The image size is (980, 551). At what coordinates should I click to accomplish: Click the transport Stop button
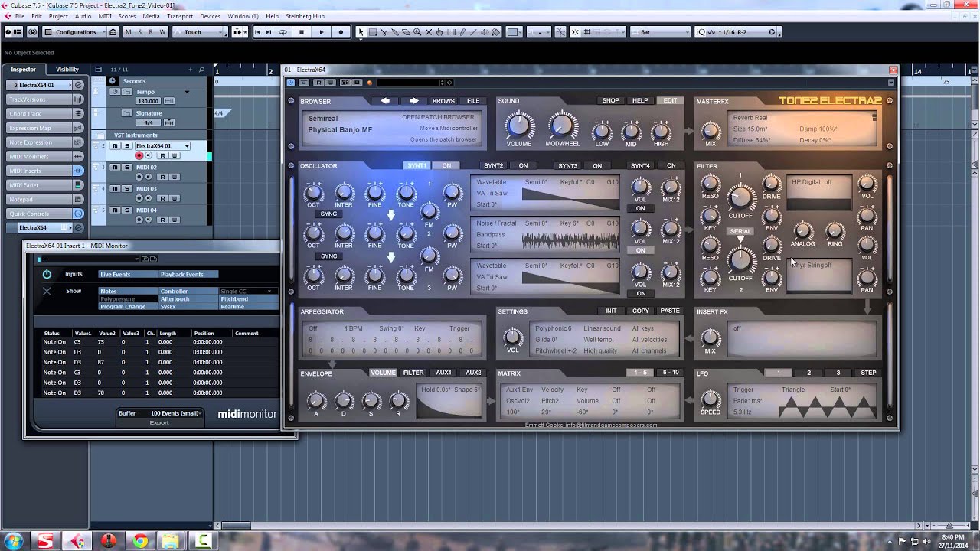tap(302, 32)
